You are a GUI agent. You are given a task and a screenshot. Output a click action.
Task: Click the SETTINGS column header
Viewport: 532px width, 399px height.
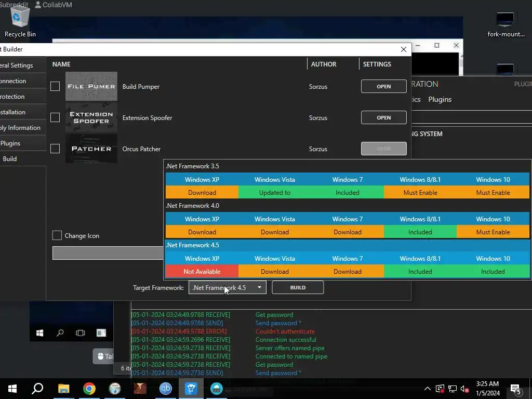(377, 64)
